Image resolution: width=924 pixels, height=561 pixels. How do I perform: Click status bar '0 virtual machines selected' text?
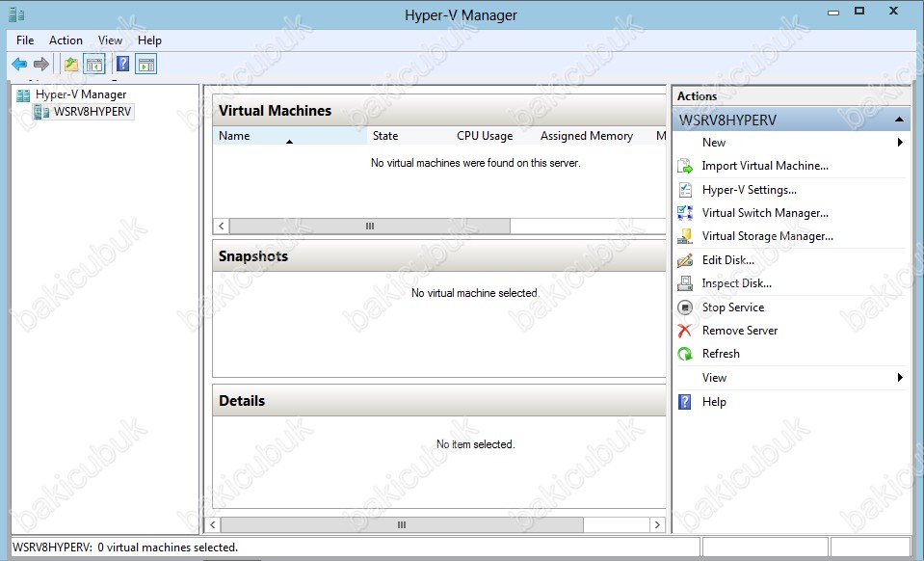point(168,548)
